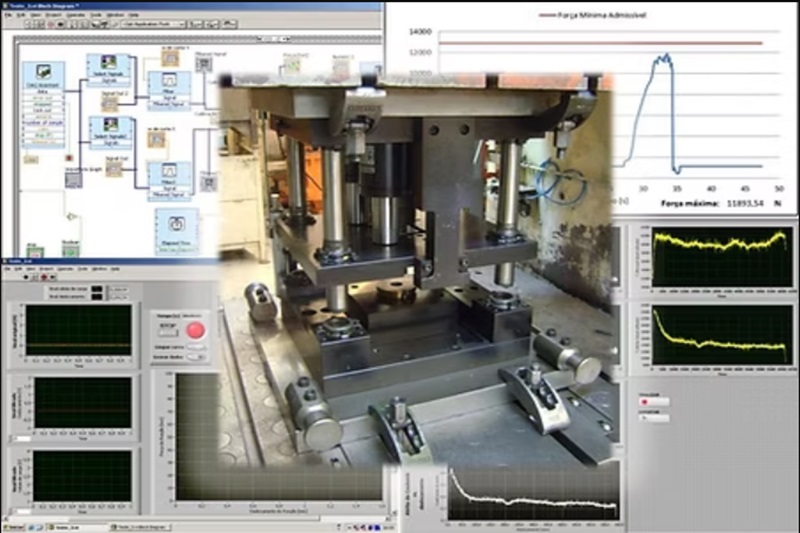Expand the Application Font dropdown
Image resolution: width=800 pixels, height=533 pixels.
(153, 24)
